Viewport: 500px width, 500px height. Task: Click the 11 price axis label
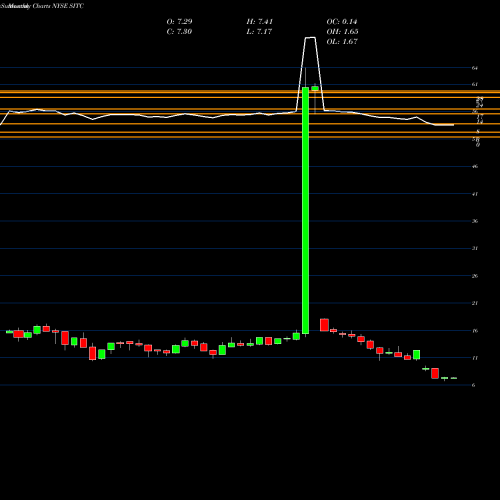475,358
